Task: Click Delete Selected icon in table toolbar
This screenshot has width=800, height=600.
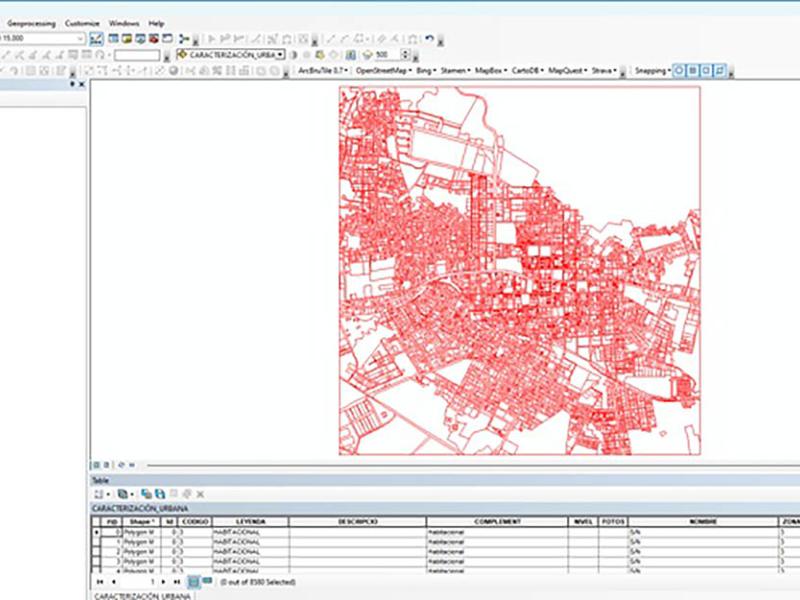Action: point(200,494)
